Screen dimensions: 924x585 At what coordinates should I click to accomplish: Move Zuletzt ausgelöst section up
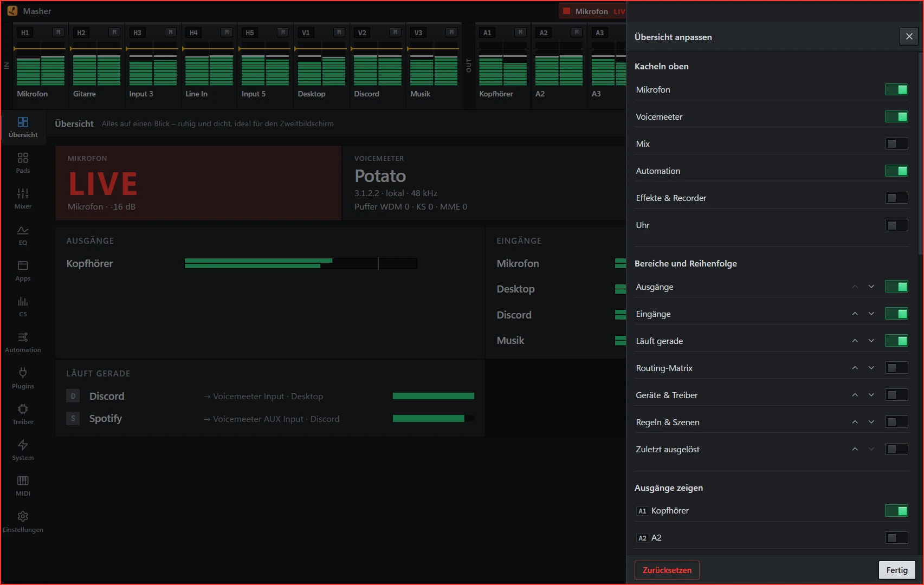(855, 449)
